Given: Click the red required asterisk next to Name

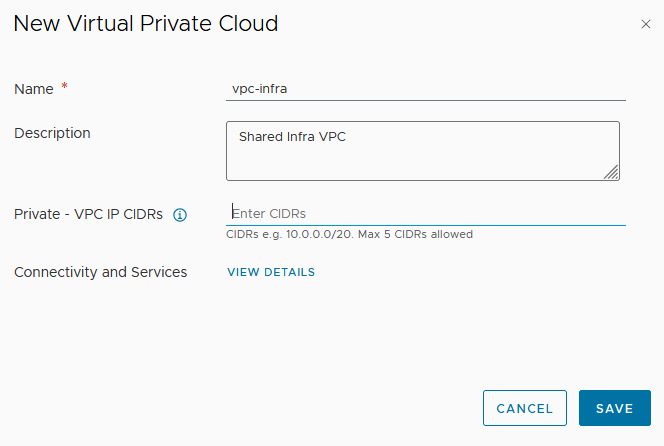Looking at the screenshot, I should (x=65, y=88).
